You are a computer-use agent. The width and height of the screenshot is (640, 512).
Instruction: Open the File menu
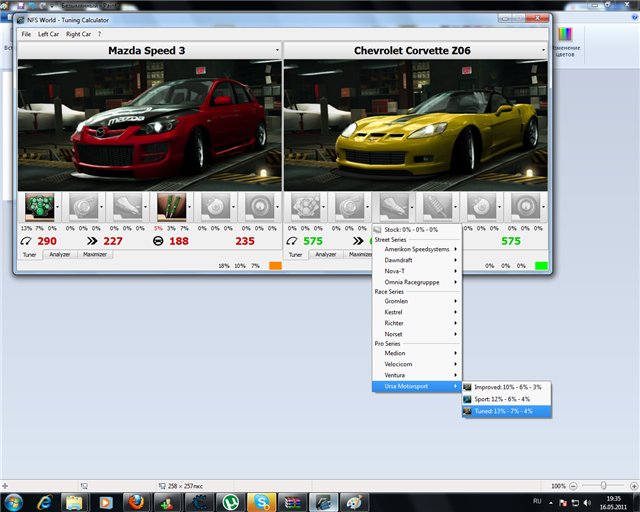(x=26, y=34)
